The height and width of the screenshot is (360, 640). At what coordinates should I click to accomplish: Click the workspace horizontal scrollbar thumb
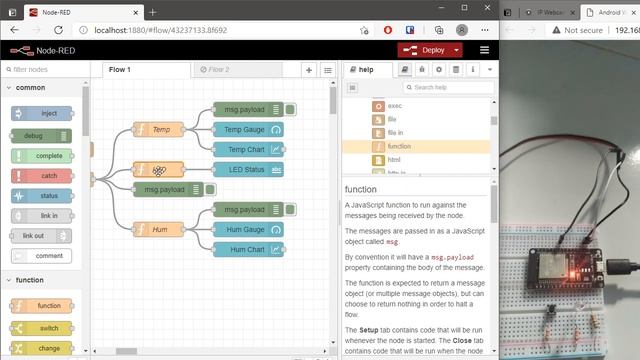[x=126, y=351]
